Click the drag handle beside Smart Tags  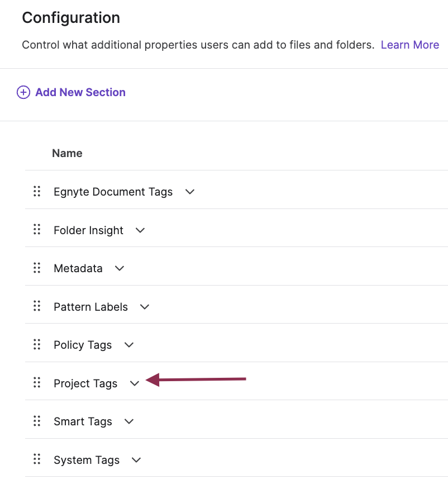pyautogui.click(x=37, y=421)
